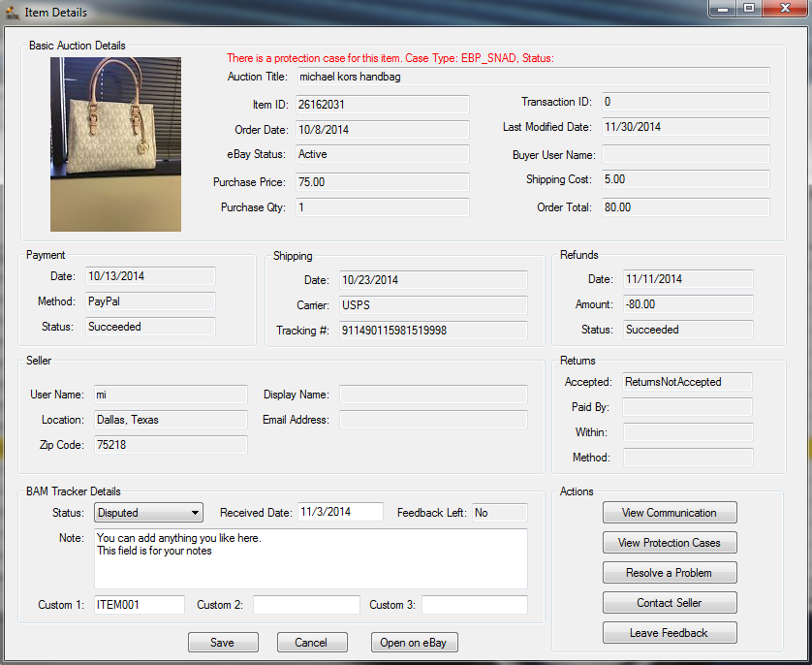Click the Returns Within field

(688, 432)
